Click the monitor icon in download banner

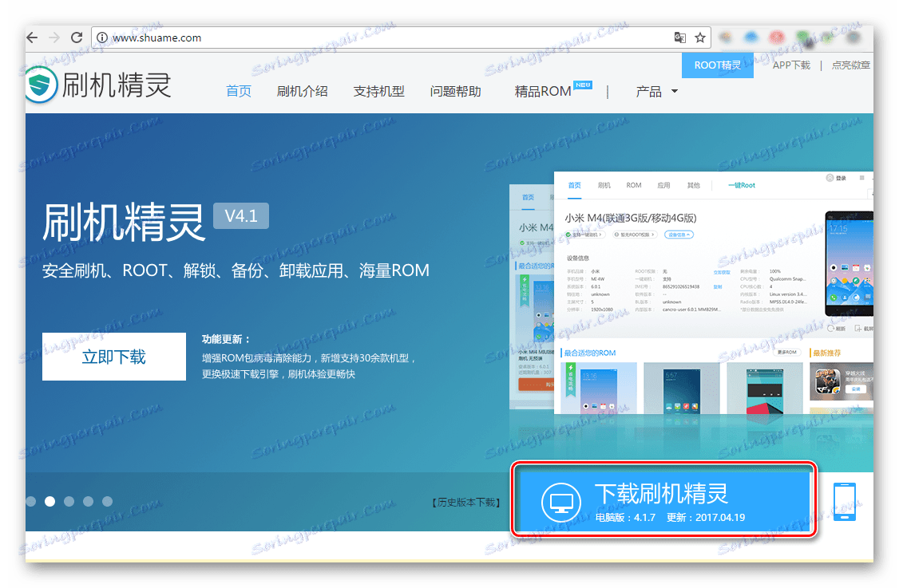[x=560, y=502]
